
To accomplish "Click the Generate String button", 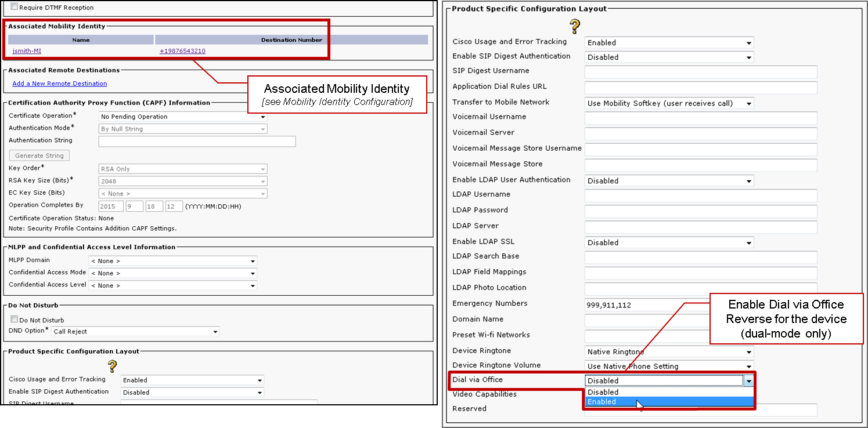I will point(39,155).
